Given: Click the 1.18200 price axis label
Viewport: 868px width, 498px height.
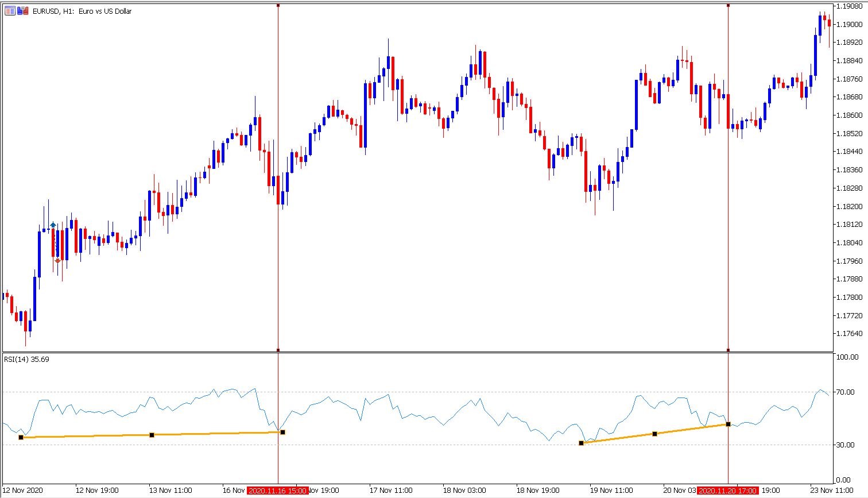Looking at the screenshot, I should click(x=850, y=206).
